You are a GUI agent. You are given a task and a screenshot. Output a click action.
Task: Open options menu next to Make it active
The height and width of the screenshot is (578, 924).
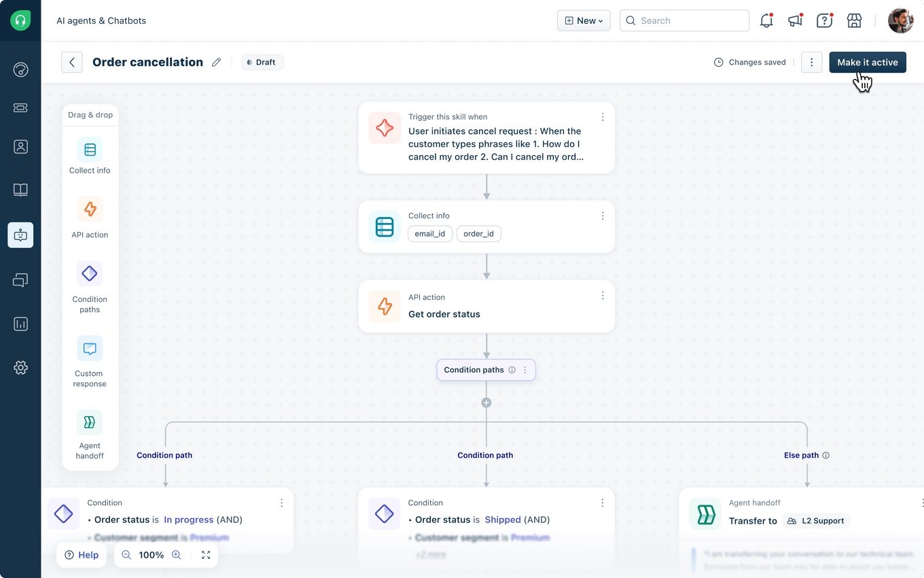pyautogui.click(x=811, y=62)
